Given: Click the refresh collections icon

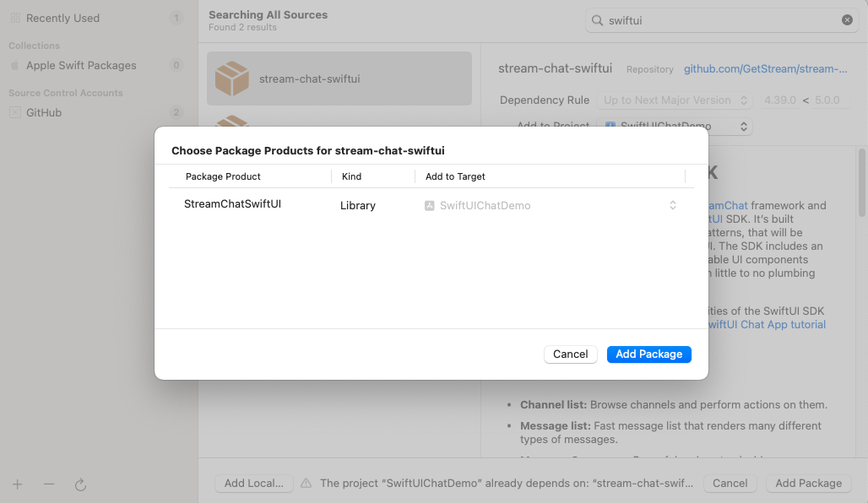Looking at the screenshot, I should click(x=80, y=484).
